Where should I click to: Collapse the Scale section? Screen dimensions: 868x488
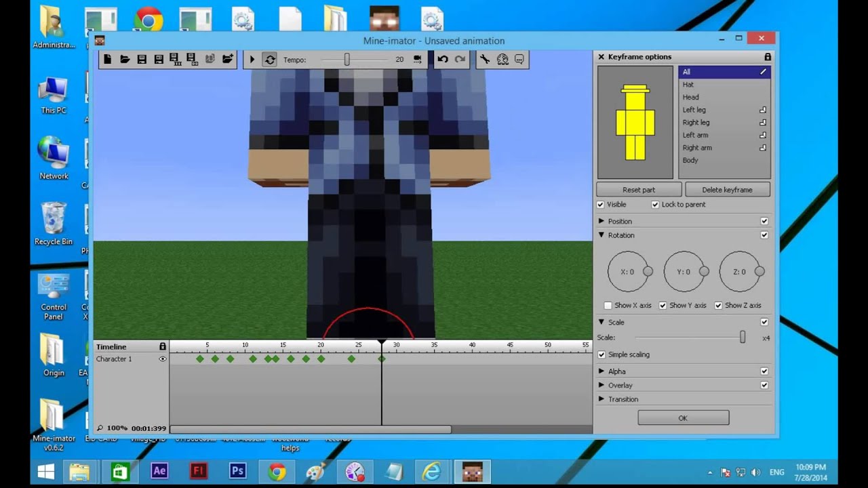601,323
